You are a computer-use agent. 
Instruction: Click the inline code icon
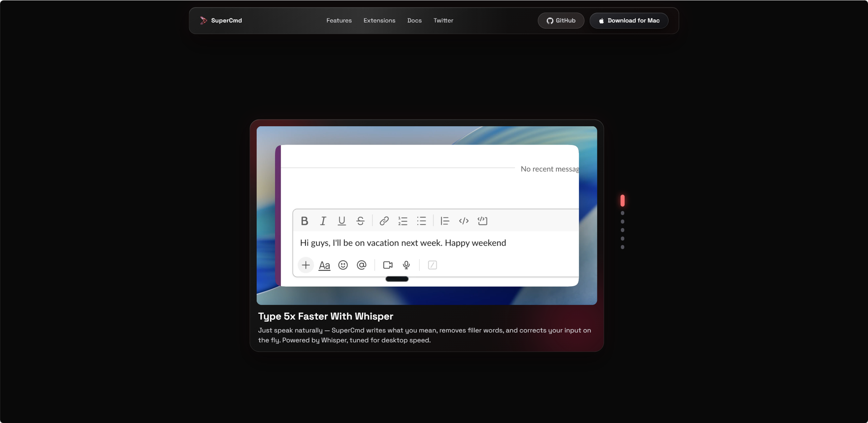point(464,221)
